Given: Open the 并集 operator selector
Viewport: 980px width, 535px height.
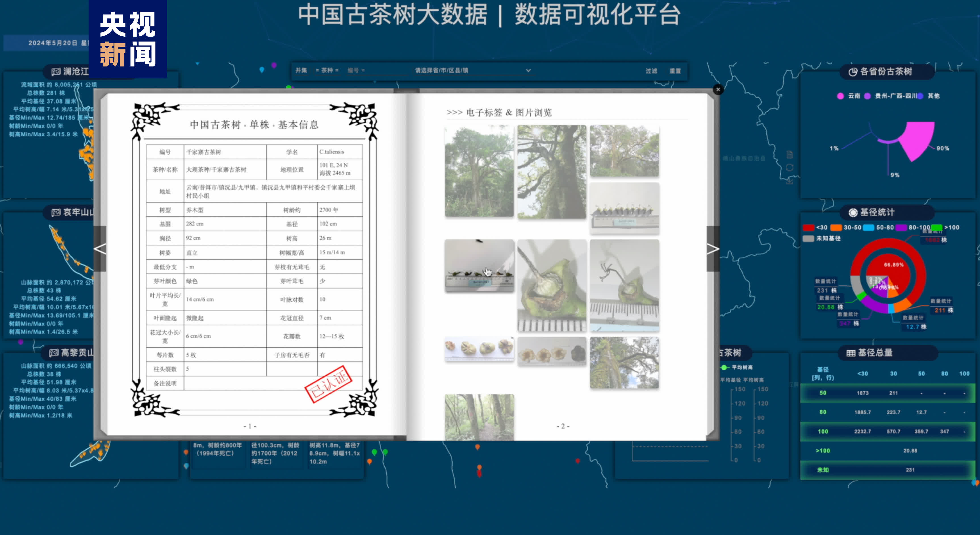Looking at the screenshot, I should click(x=301, y=70).
